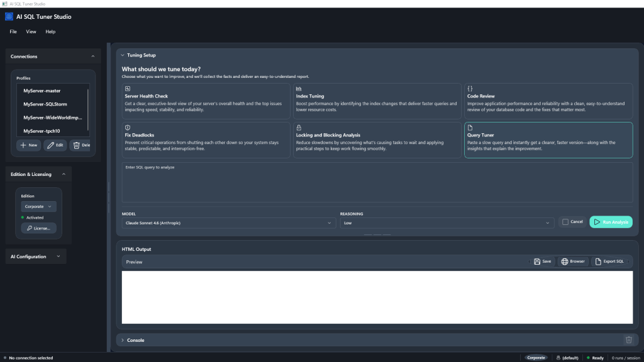The width and height of the screenshot is (644, 362).
Task: Click the '0 runs / session' status text
Action: click(x=626, y=358)
